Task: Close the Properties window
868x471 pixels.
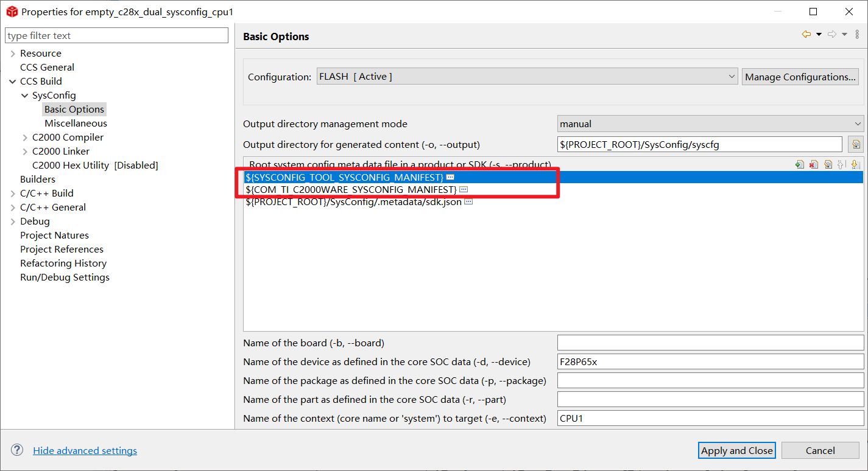Action: 849,12
